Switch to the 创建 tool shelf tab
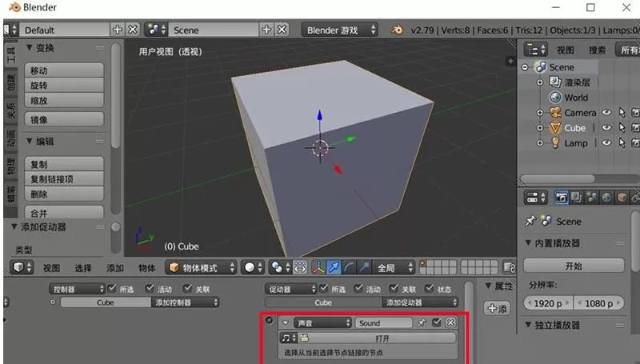The image size is (640, 364). [10, 82]
